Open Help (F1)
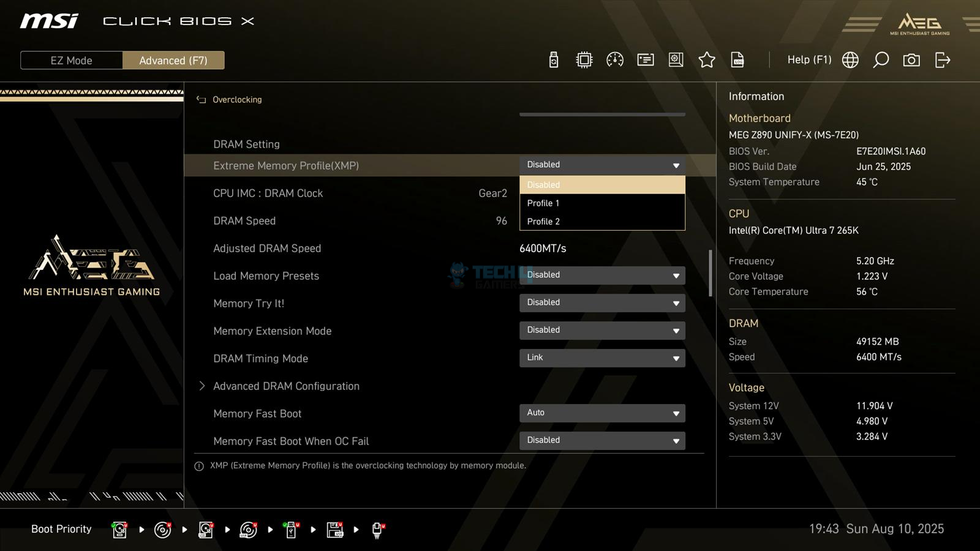The width and height of the screenshot is (980, 551). 809,60
